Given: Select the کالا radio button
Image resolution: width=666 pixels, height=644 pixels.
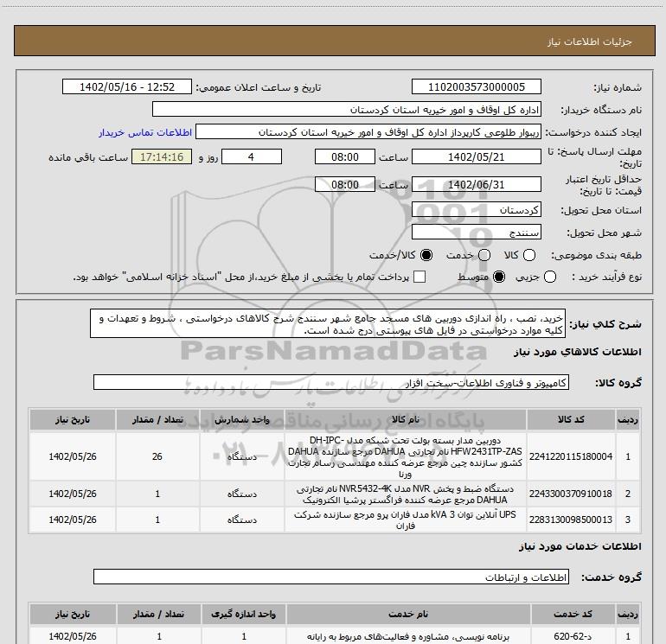Looking at the screenshot, I should pyautogui.click(x=529, y=255).
